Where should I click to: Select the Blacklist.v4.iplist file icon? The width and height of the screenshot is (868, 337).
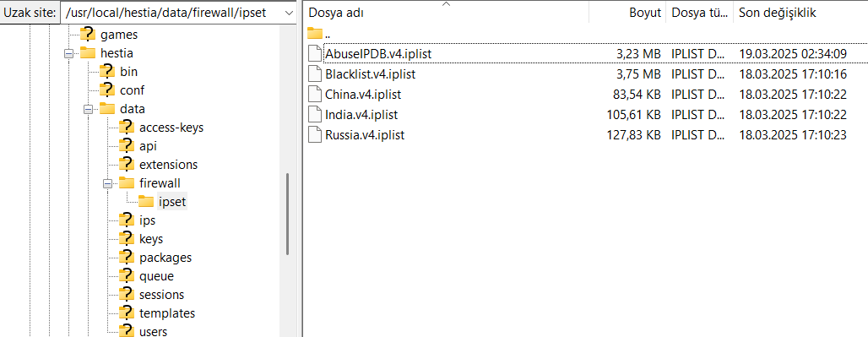coord(314,73)
